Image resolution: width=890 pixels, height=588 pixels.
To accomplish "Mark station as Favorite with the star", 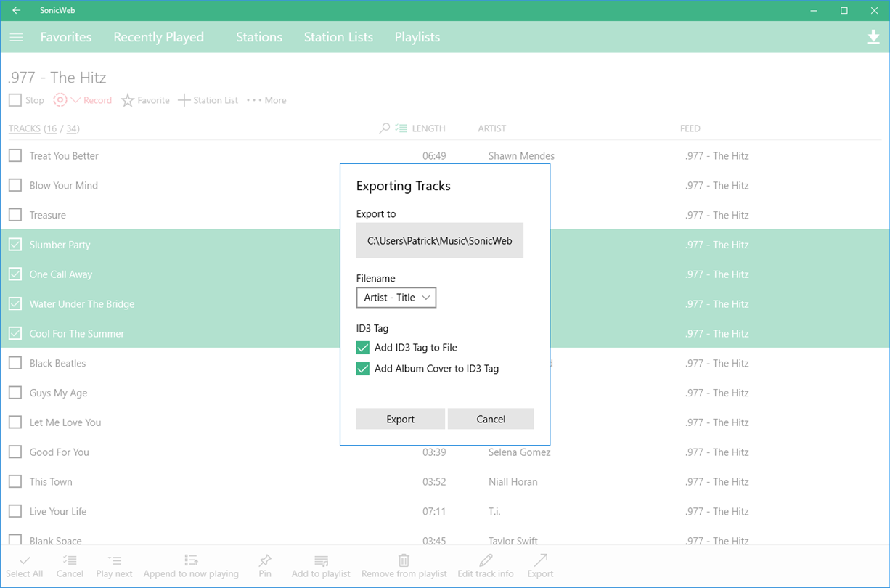I will [x=128, y=100].
